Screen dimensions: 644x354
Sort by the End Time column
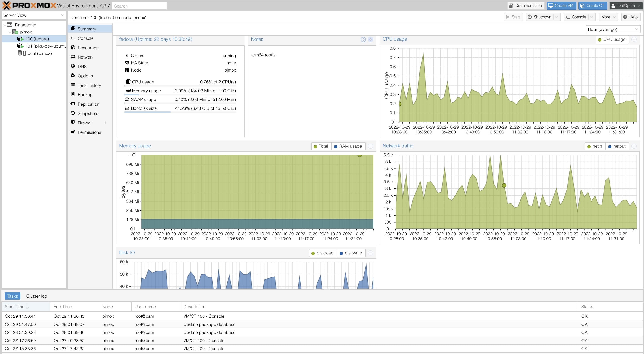click(x=74, y=307)
